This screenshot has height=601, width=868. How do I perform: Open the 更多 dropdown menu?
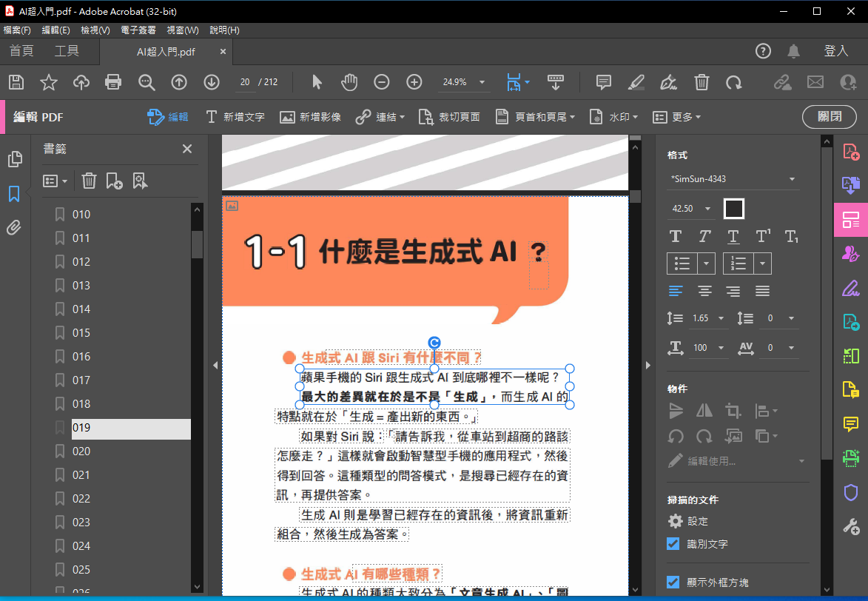click(x=676, y=117)
